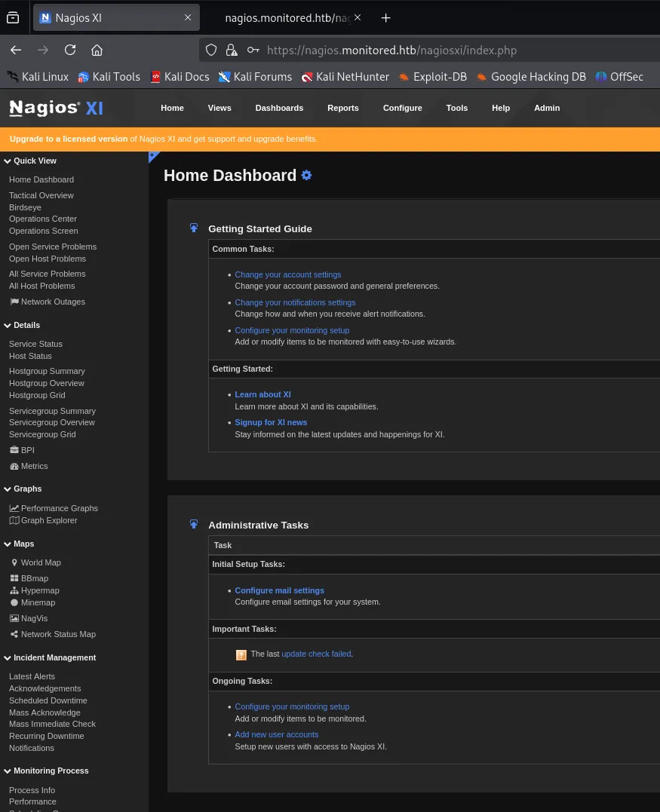
Task: Click the Administrative Tasks pin icon
Action: click(x=194, y=524)
